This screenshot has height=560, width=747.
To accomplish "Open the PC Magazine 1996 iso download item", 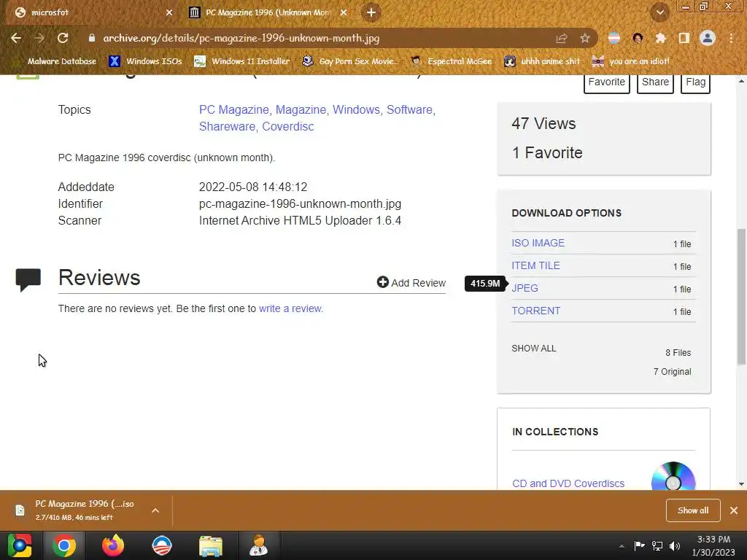I will pyautogui.click(x=76, y=510).
